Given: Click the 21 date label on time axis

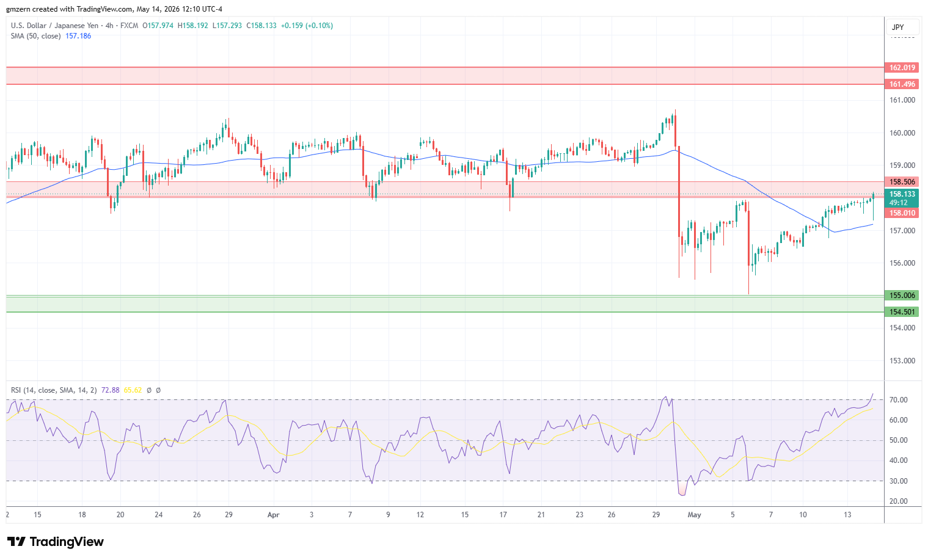Looking at the screenshot, I should point(541,515).
